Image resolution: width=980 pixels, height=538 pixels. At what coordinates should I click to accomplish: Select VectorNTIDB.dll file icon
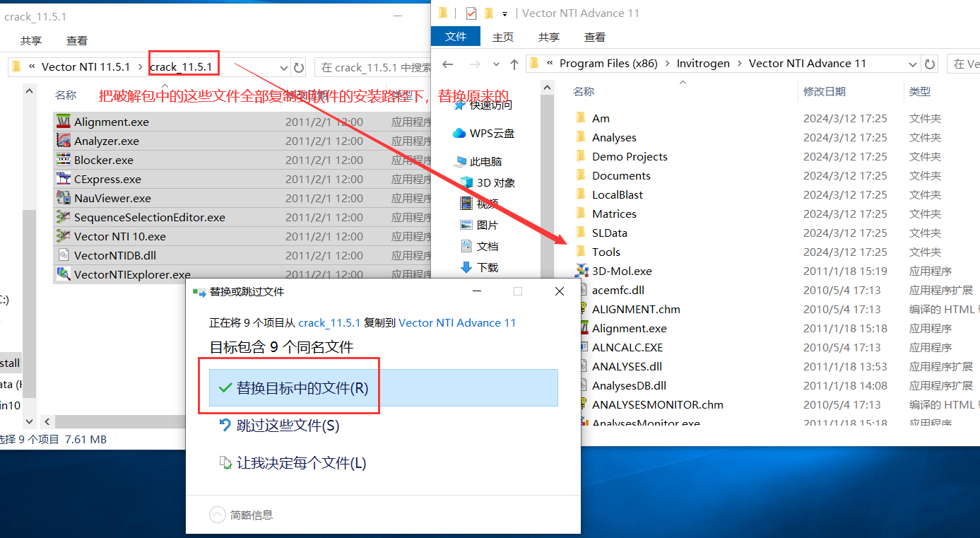coord(64,255)
